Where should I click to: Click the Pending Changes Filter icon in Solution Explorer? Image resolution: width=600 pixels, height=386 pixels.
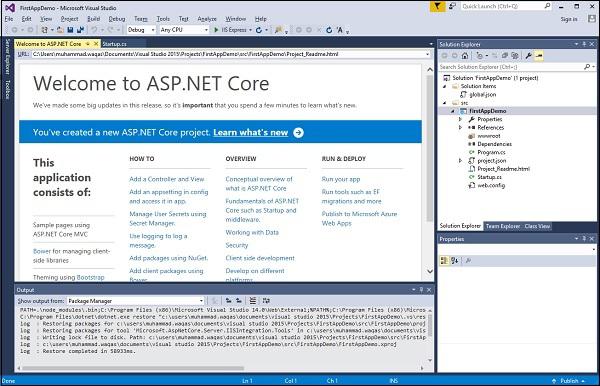(x=479, y=56)
